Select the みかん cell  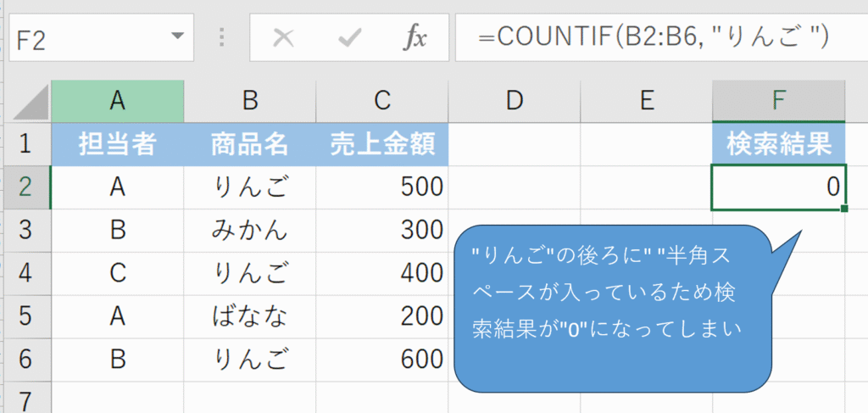(x=249, y=230)
